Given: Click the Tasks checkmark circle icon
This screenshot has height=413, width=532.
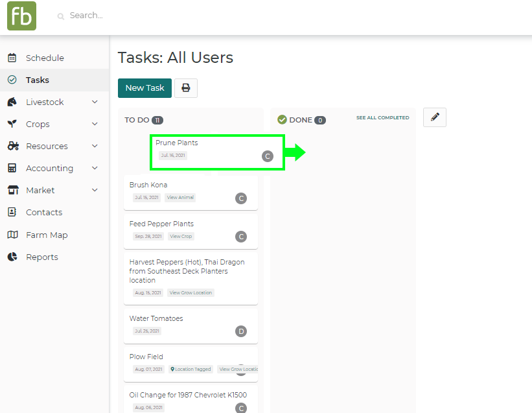Looking at the screenshot, I should (x=12, y=80).
